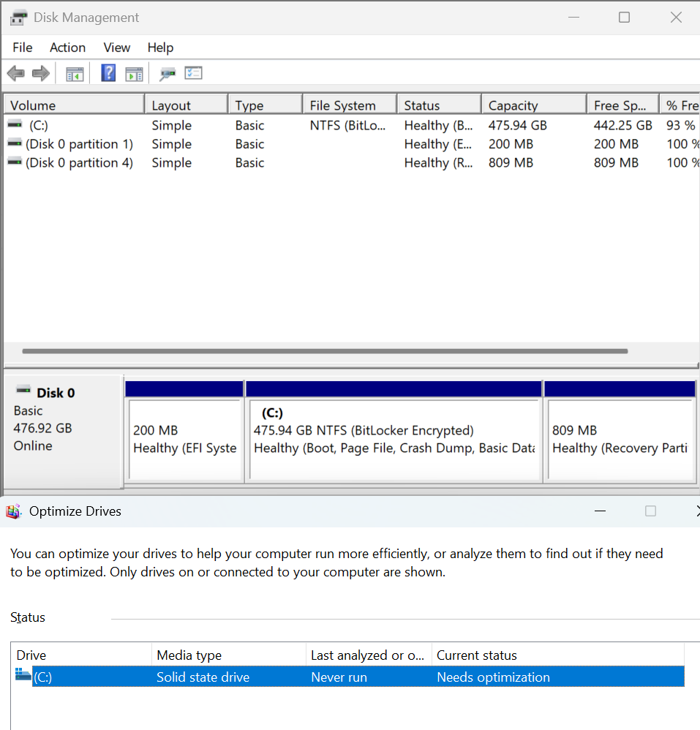Click the NTFS (BitLo... file system cell
This screenshot has height=730, width=700.
[x=347, y=125]
